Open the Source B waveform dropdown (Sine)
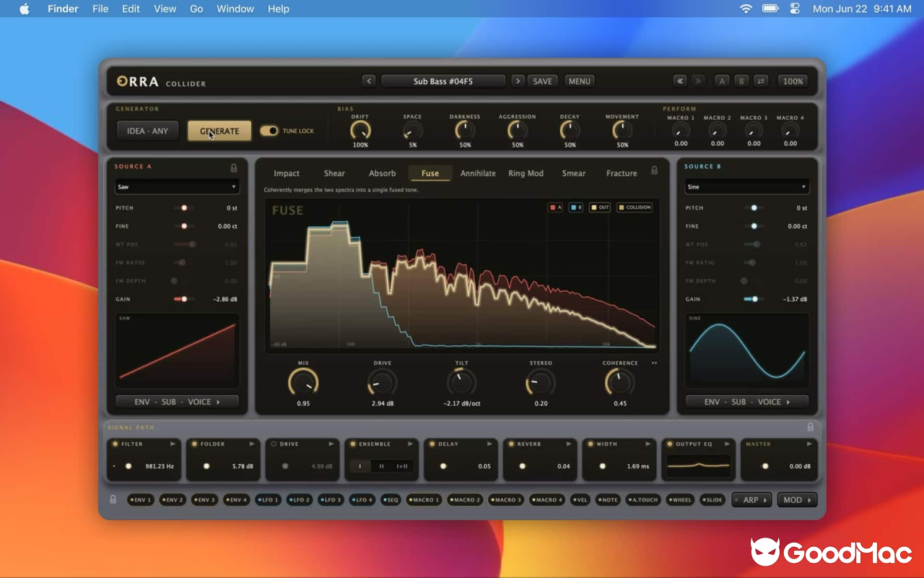This screenshot has width=924, height=578. pyautogui.click(x=747, y=186)
